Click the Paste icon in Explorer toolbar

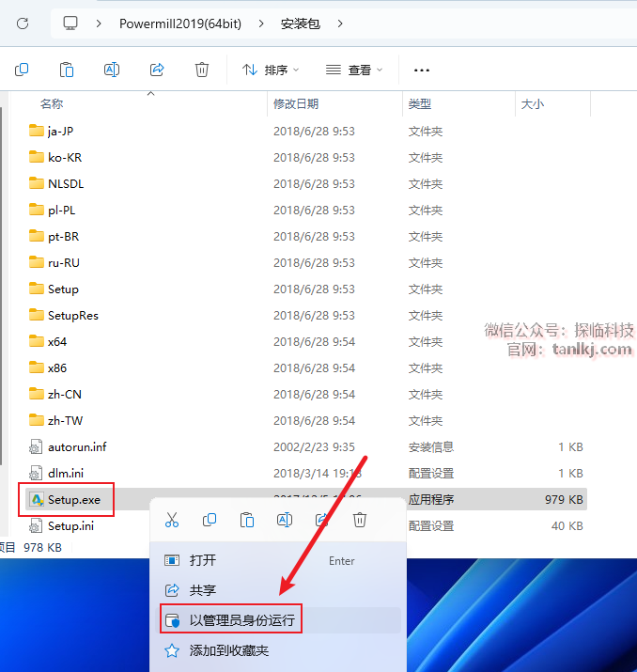67,70
